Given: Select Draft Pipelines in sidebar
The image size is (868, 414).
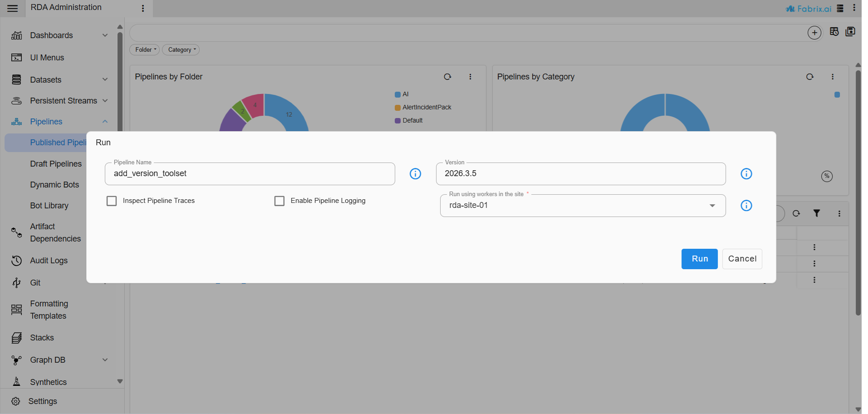Looking at the screenshot, I should (x=56, y=164).
